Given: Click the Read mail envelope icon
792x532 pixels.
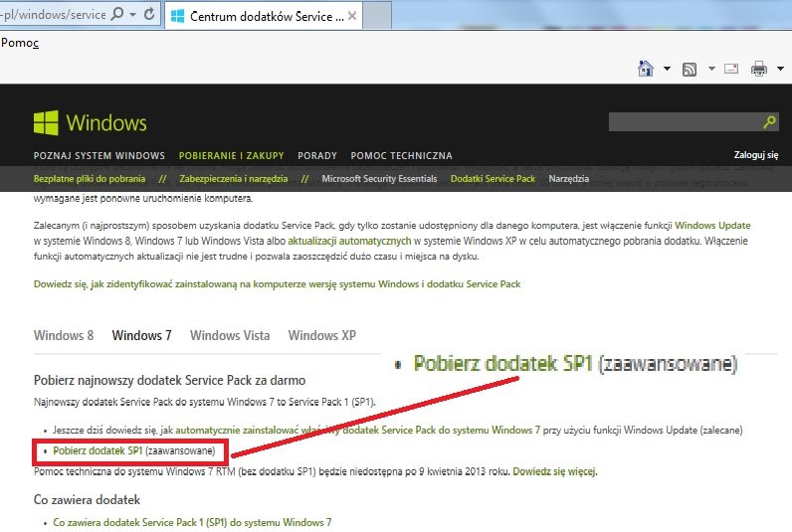Looking at the screenshot, I should click(x=731, y=69).
